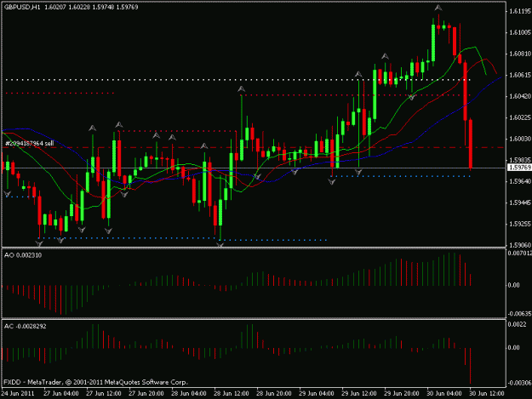Viewport: 532px width, 399px height.
Task: Select the current price tag 1.59769
Action: [x=520, y=168]
